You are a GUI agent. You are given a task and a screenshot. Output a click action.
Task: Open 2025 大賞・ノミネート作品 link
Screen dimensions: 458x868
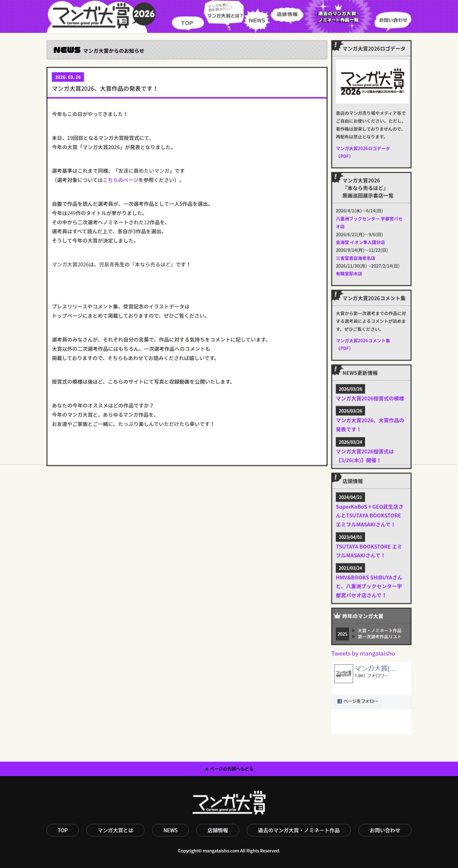click(379, 630)
